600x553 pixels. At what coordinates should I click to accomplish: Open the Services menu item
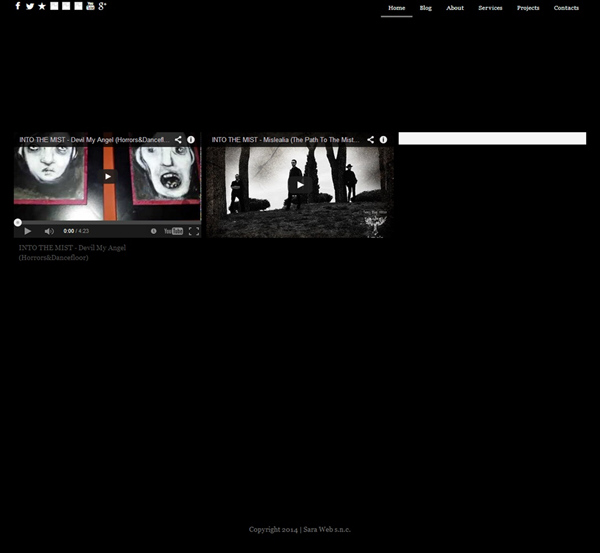pos(490,8)
